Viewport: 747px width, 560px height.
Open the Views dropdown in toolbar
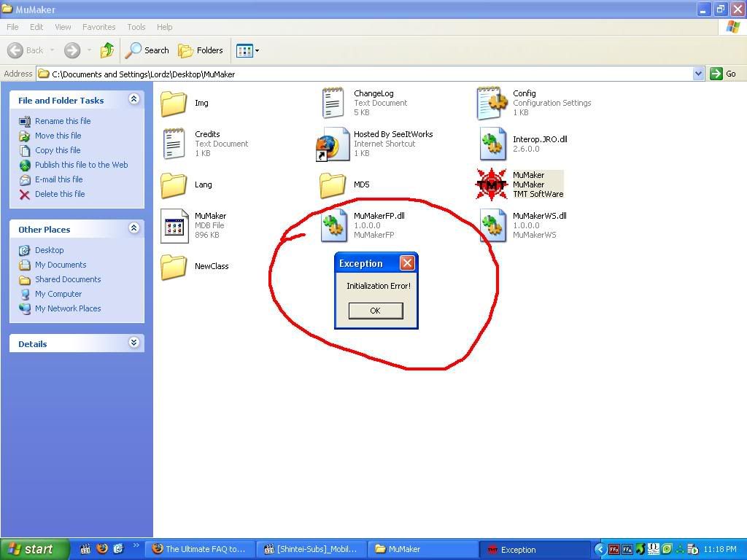pos(247,50)
